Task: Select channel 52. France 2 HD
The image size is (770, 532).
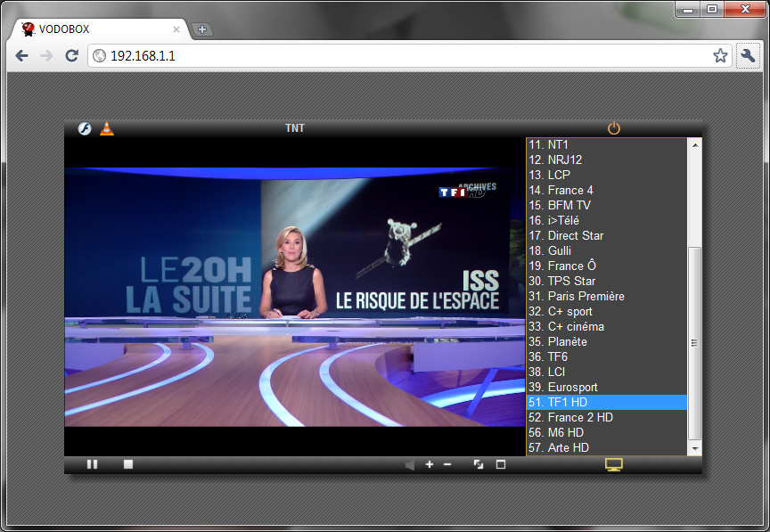Action: (607, 418)
